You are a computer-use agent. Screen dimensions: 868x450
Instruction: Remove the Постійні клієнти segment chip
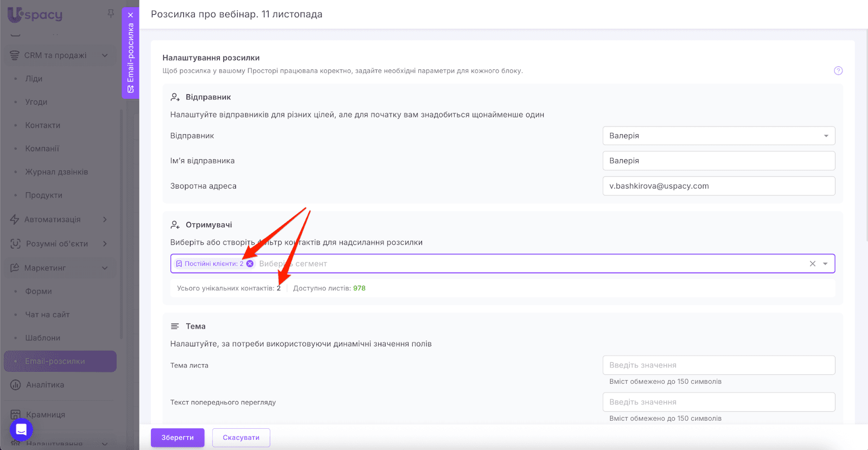point(250,264)
